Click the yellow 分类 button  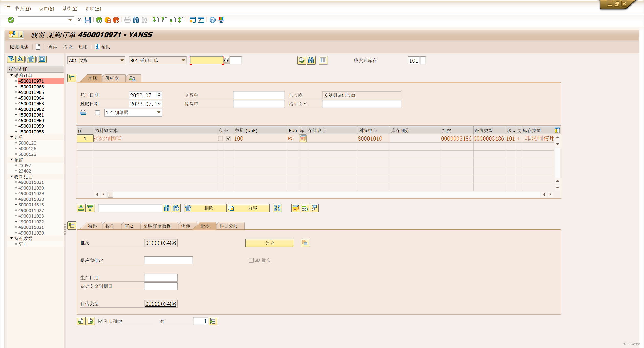click(x=269, y=243)
